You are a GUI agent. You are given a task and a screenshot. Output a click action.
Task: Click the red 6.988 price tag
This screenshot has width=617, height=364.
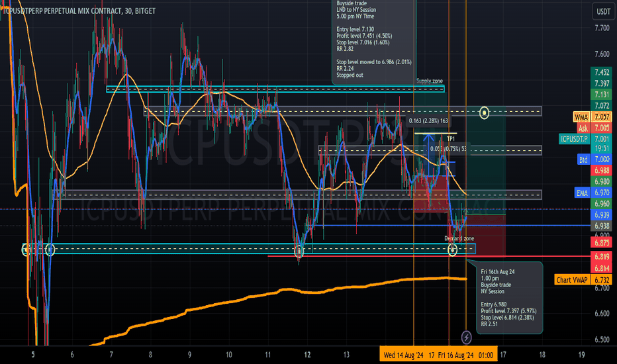point(602,170)
